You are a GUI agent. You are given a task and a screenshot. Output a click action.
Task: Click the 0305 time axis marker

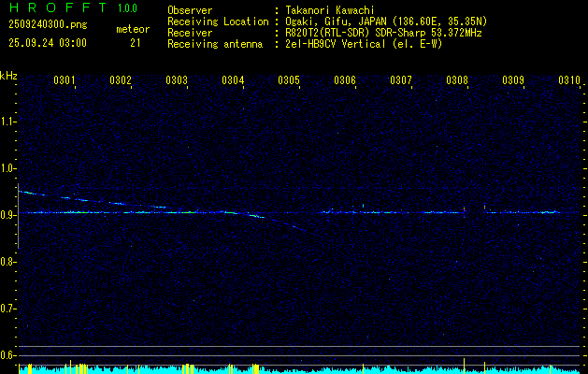pyautogui.click(x=289, y=80)
